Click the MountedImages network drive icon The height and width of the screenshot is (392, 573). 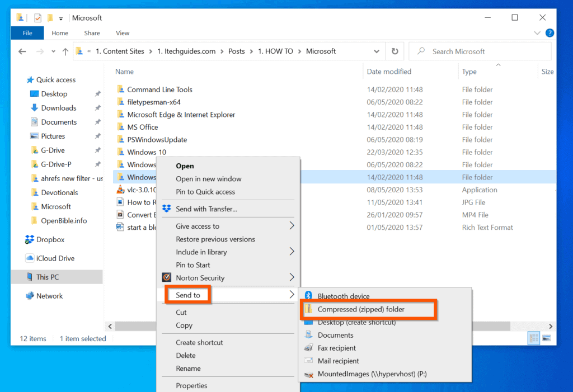tap(309, 374)
